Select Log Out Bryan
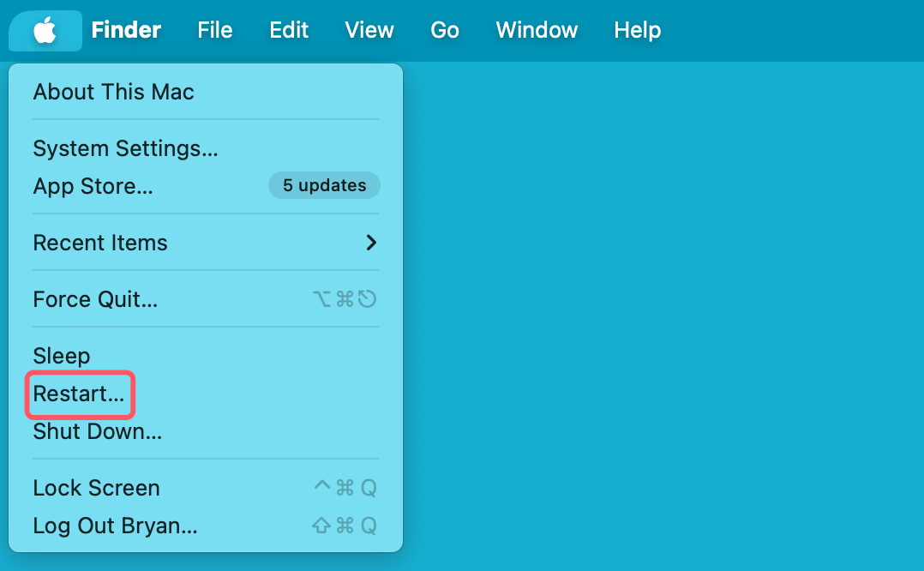Viewport: 924px width, 571px height. pyautogui.click(x=115, y=526)
